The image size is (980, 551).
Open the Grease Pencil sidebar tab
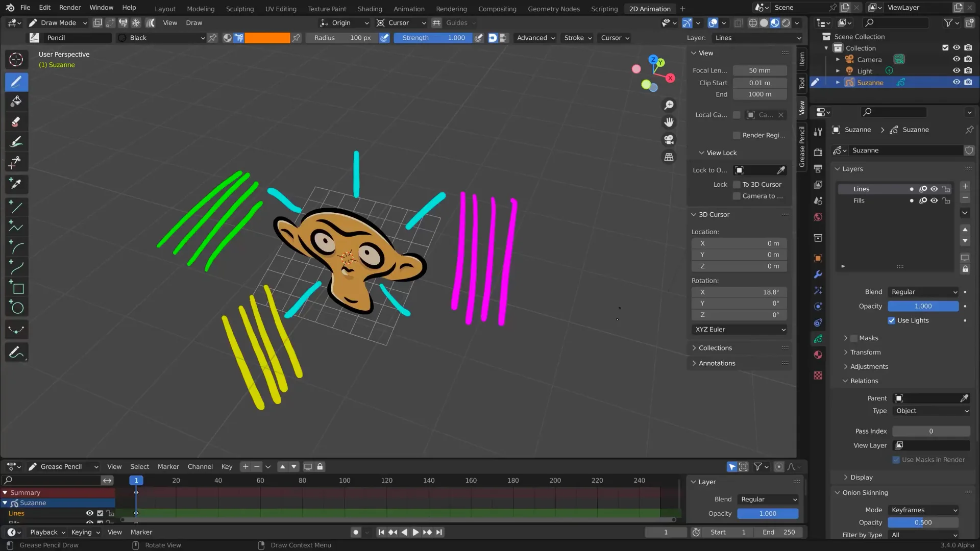click(802, 146)
